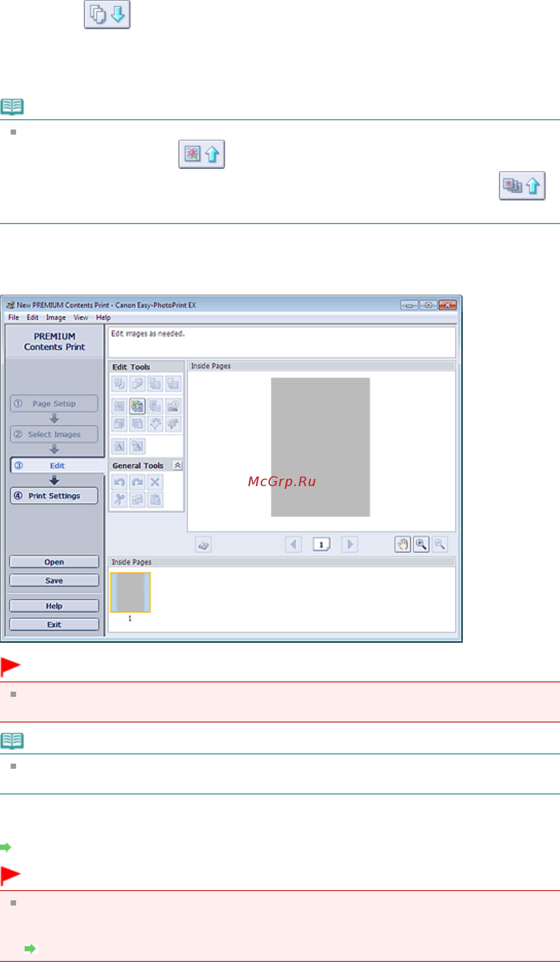Select the hand pan tool
Screen dimensions: 560x962
pos(403,544)
